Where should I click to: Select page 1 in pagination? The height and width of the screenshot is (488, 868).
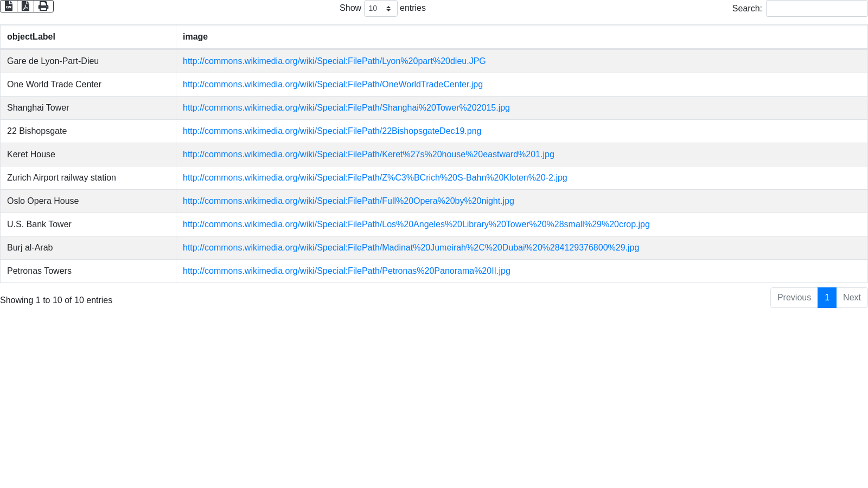[x=827, y=298]
